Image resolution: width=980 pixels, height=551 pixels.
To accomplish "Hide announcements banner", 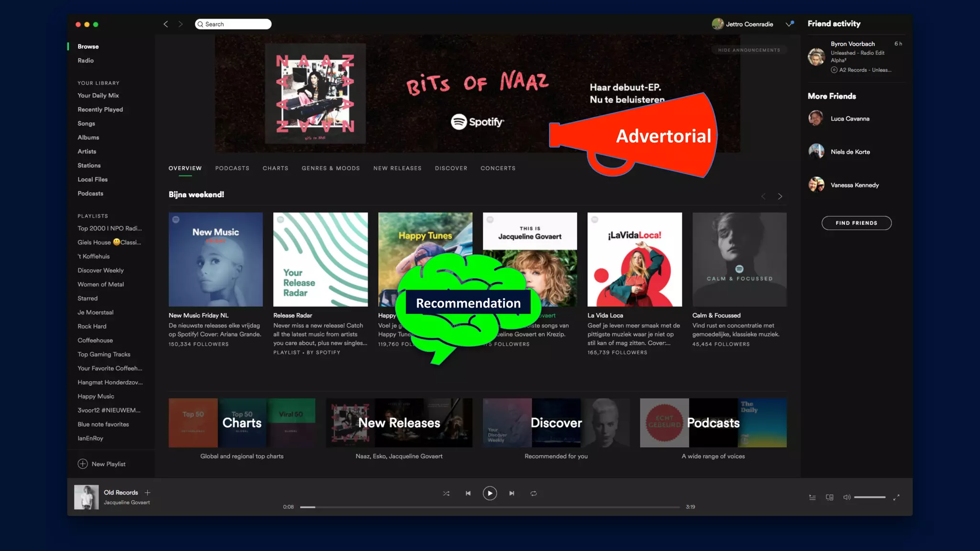I will (749, 50).
